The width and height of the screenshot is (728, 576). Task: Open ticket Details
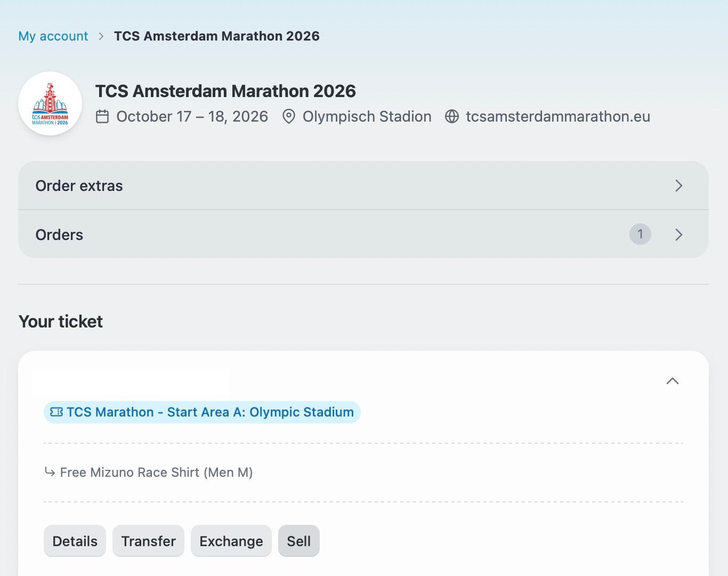coord(75,541)
